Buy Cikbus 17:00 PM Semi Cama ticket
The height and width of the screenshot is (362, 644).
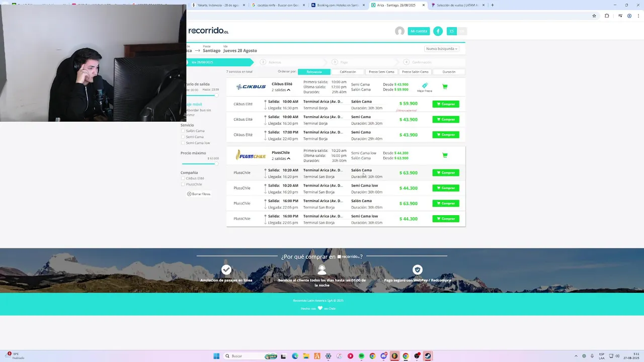pyautogui.click(x=446, y=135)
